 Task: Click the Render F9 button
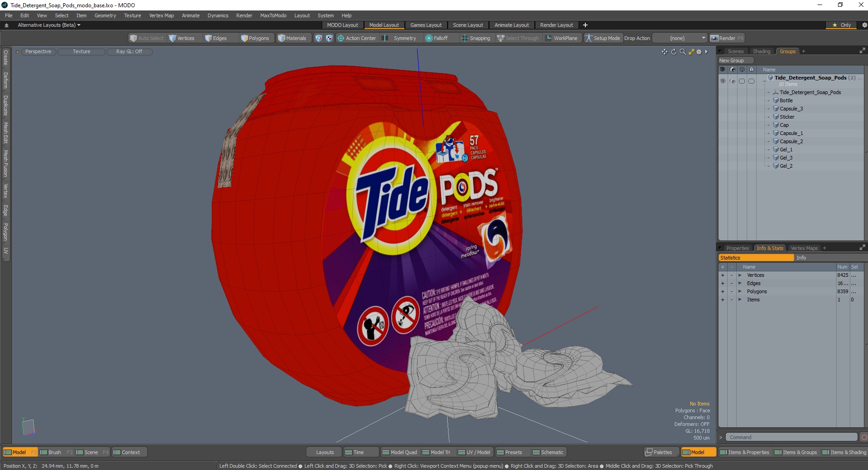click(x=727, y=38)
